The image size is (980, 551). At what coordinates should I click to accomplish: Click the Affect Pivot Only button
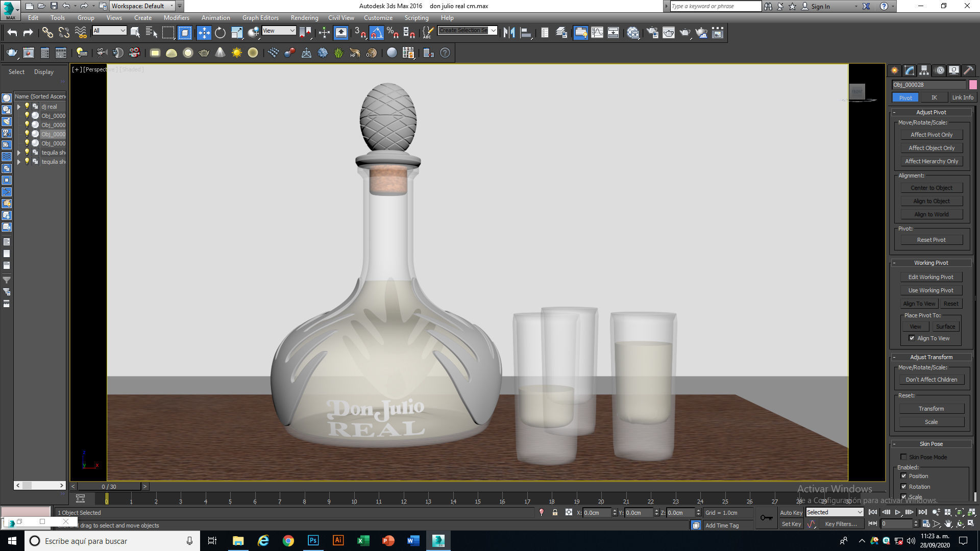point(932,135)
